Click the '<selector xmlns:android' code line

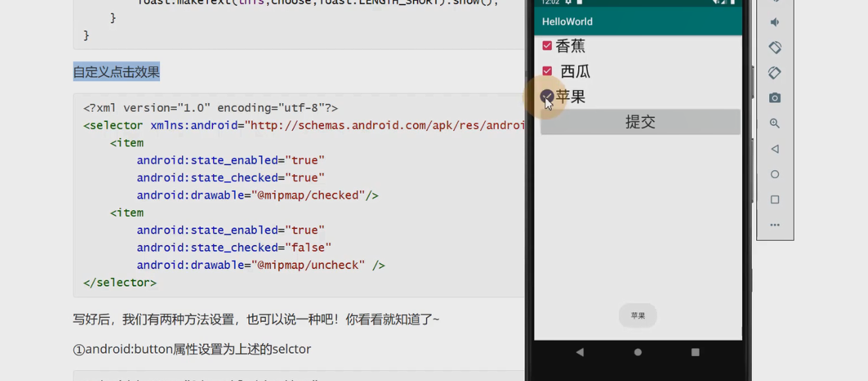(304, 125)
